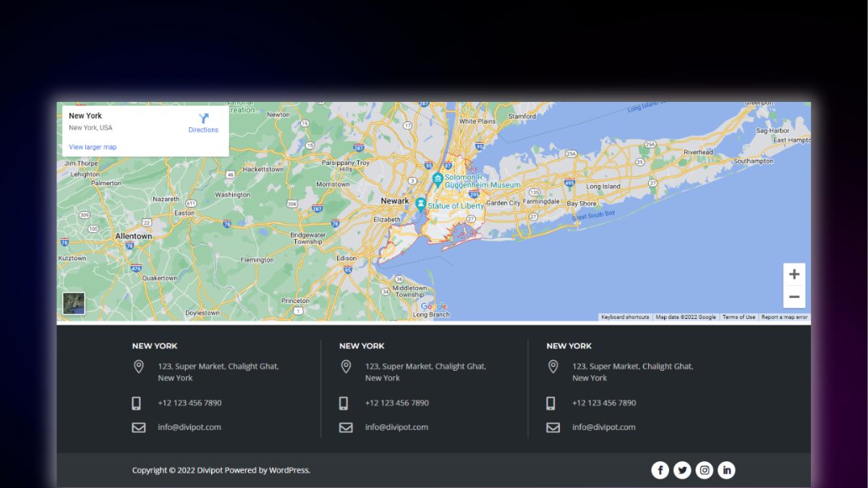
Task: Zoom in the map with plus button
Action: pos(794,275)
